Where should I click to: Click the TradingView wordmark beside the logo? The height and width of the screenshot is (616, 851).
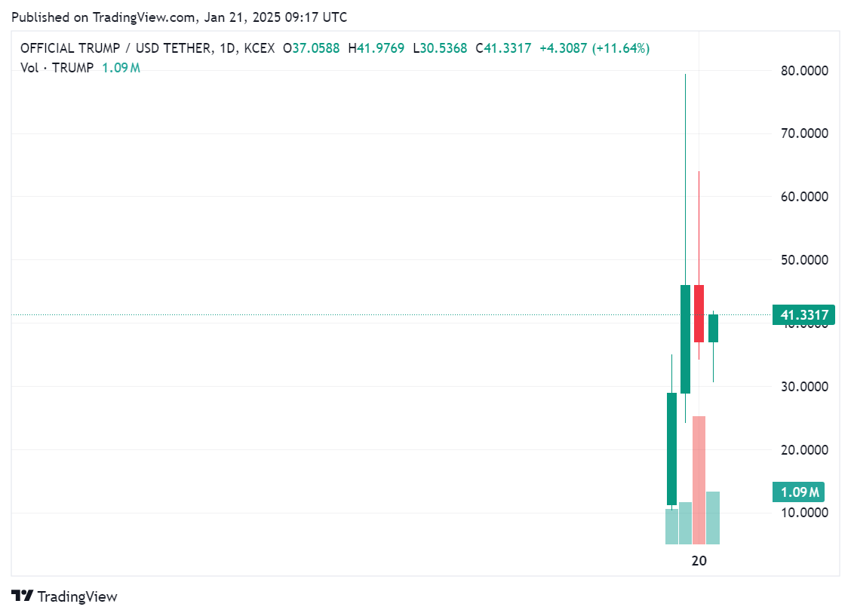coord(78,596)
